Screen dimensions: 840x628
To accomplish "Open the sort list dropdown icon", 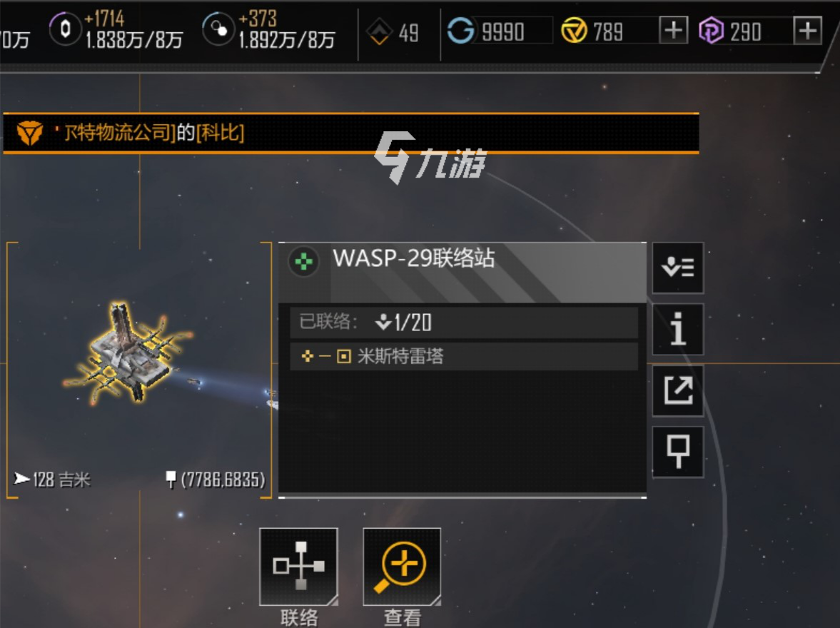I will coord(678,268).
